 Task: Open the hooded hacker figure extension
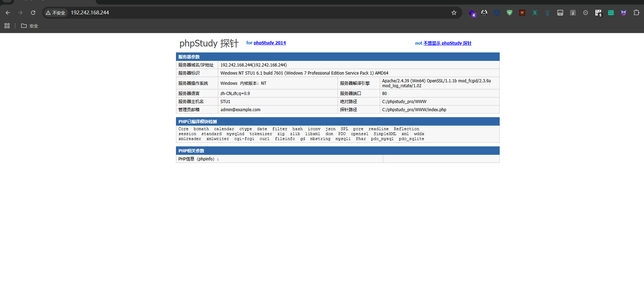[484, 13]
